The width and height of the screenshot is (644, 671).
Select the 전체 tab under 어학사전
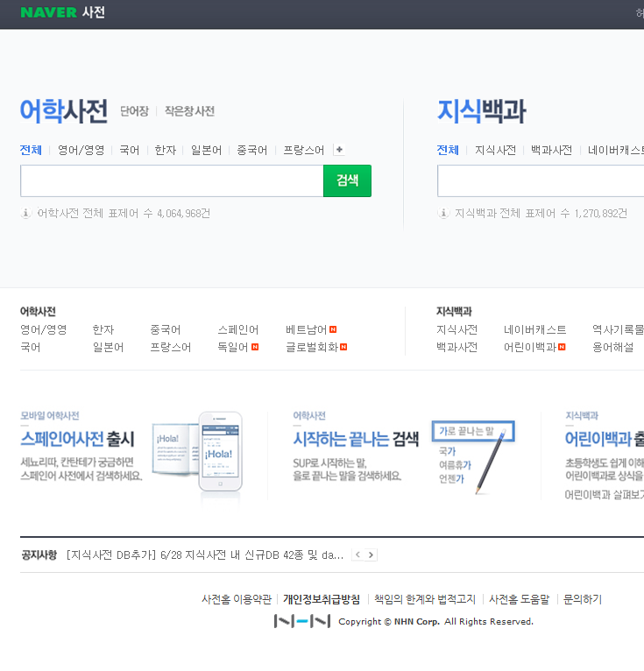tap(31, 150)
